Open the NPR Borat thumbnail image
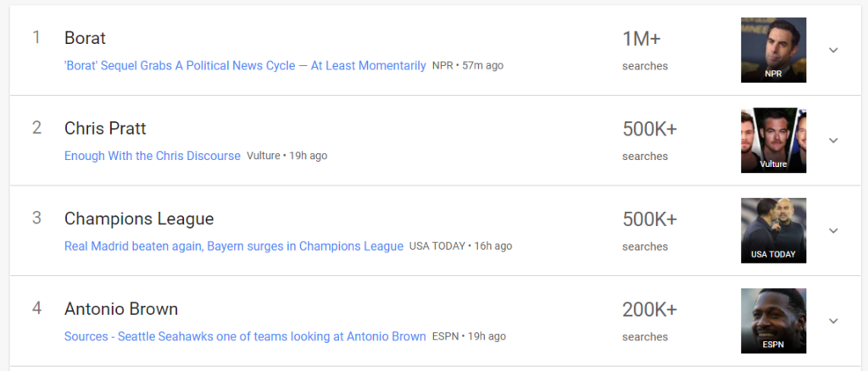Image resolution: width=868 pixels, height=371 pixels. (773, 50)
